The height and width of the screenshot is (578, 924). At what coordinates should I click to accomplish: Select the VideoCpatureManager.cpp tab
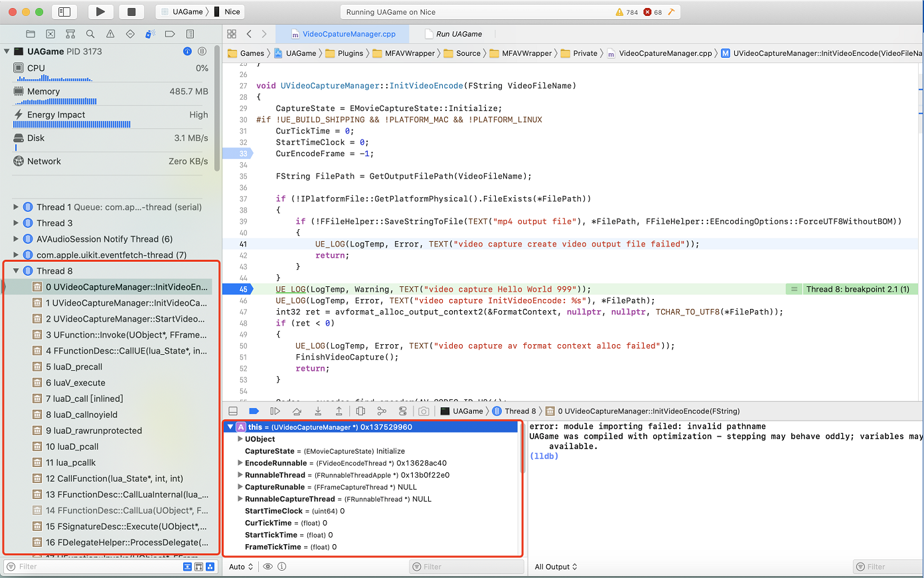(348, 34)
